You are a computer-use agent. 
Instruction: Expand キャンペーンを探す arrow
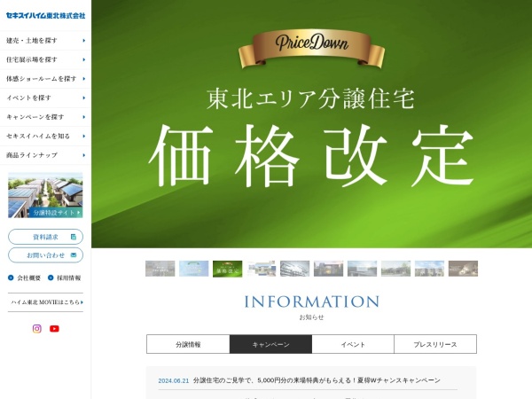point(84,117)
